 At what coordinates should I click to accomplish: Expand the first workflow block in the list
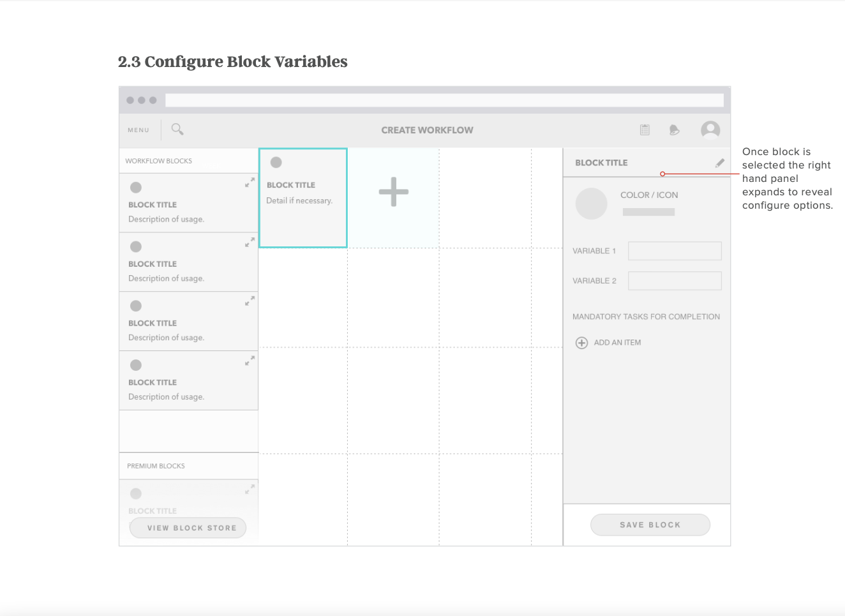(x=250, y=183)
